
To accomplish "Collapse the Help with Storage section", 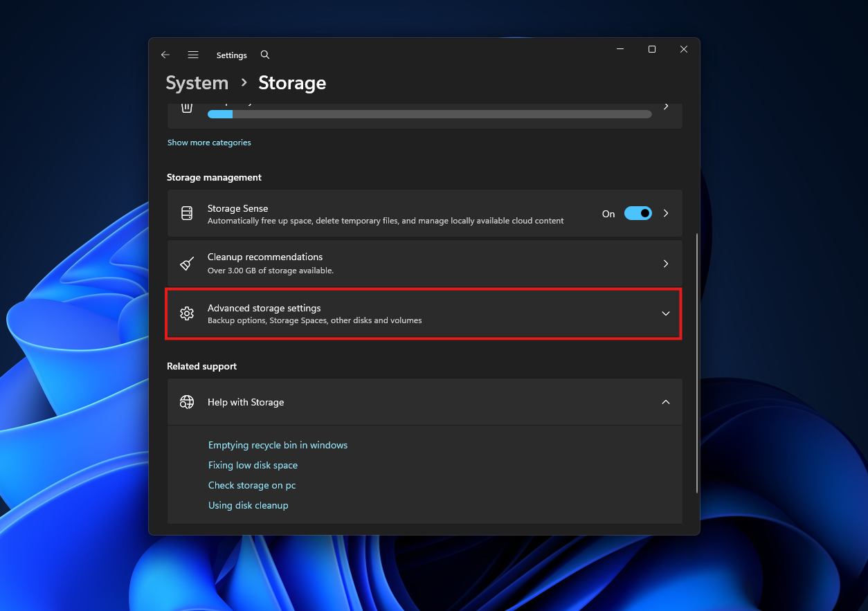I will click(665, 401).
